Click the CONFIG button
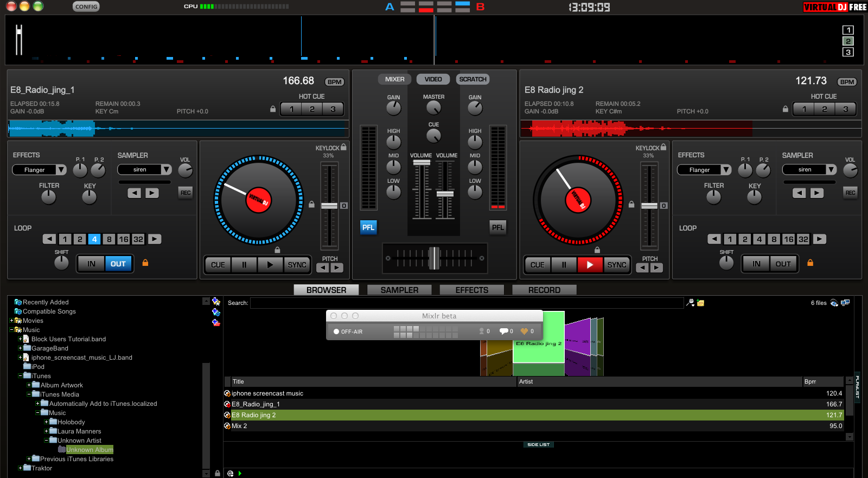 tap(86, 7)
